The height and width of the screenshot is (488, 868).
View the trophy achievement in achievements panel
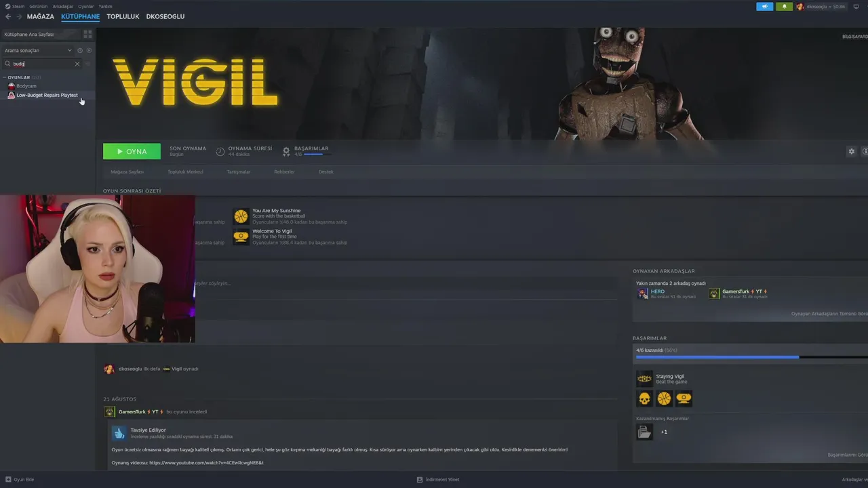(684, 399)
